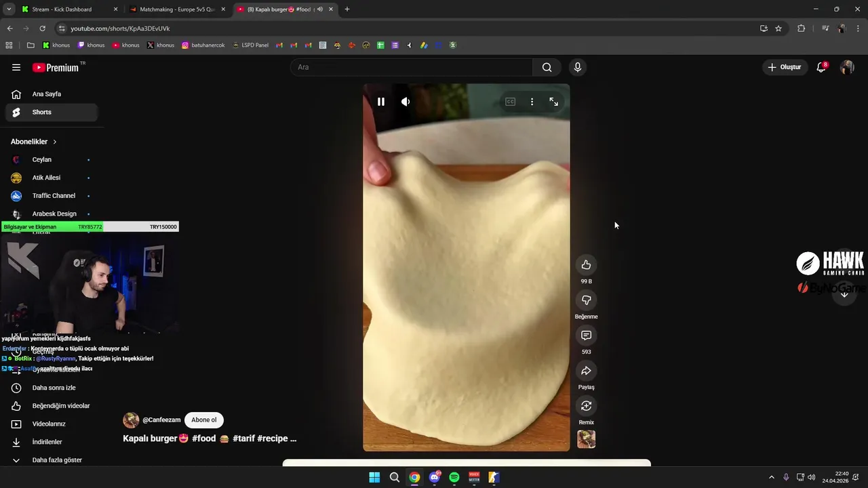Open Videolarınız in sidebar
Image resolution: width=868 pixels, height=488 pixels.
52,424
